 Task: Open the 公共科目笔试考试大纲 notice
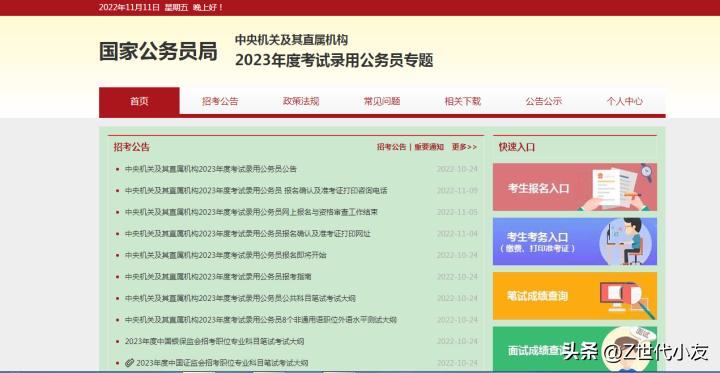click(x=240, y=299)
